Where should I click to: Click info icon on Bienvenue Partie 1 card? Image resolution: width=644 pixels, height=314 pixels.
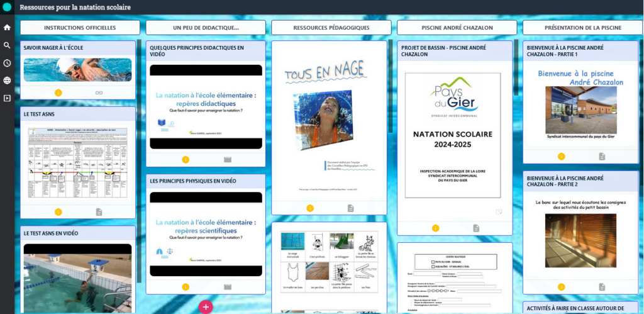[561, 156]
